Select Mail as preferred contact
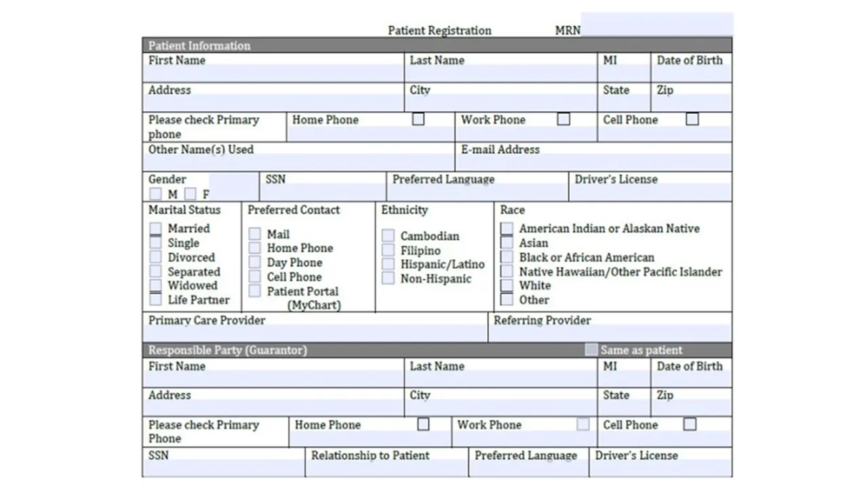The height and width of the screenshot is (488, 868). click(254, 234)
